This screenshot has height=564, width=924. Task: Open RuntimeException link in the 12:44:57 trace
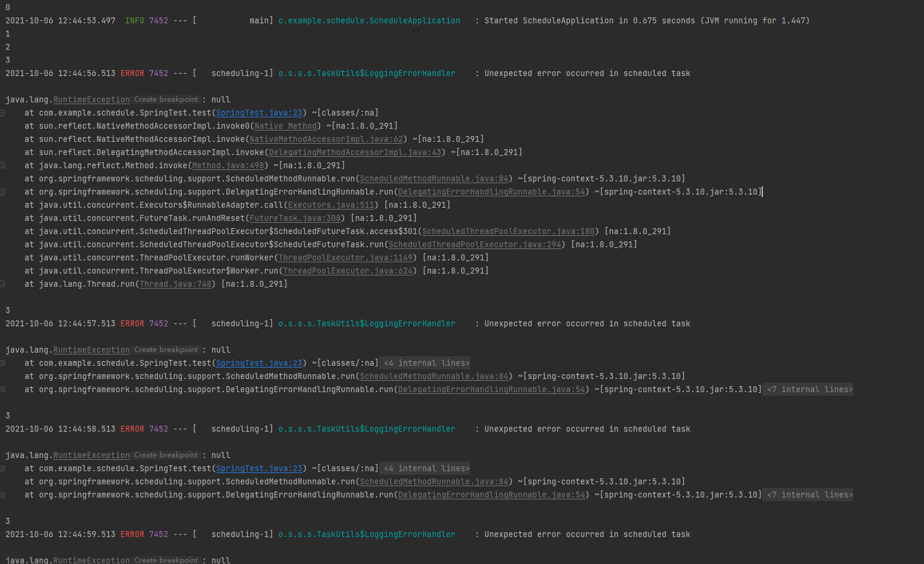(92, 350)
